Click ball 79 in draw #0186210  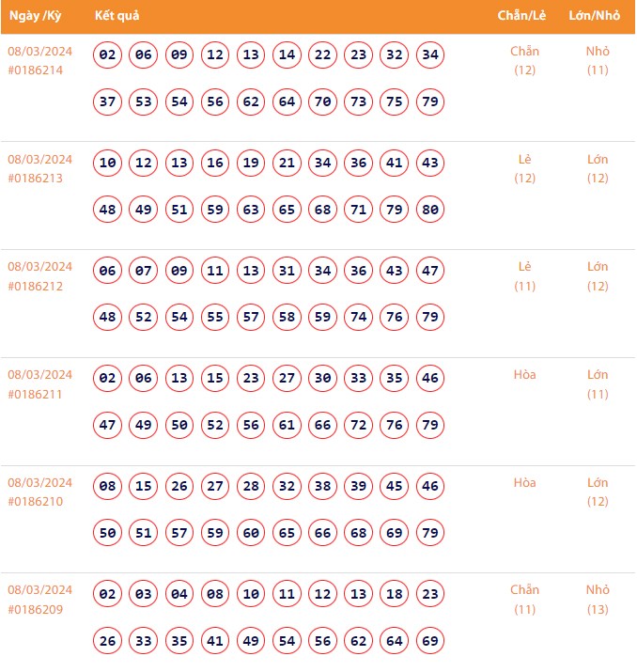(x=430, y=533)
